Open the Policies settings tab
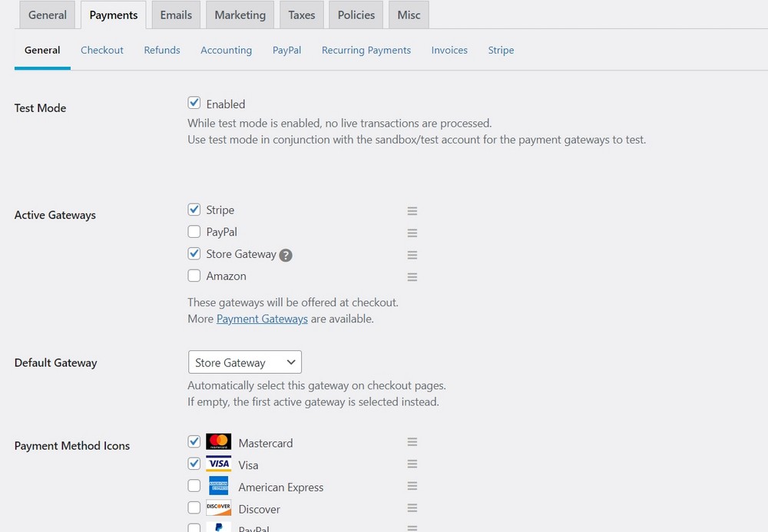Viewport: 768px width, 532px height. tap(356, 15)
